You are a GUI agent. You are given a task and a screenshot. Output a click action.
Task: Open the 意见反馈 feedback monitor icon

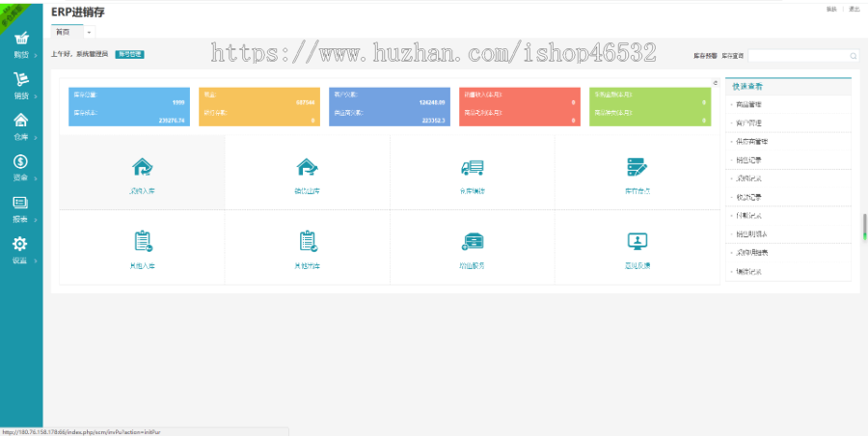637,241
